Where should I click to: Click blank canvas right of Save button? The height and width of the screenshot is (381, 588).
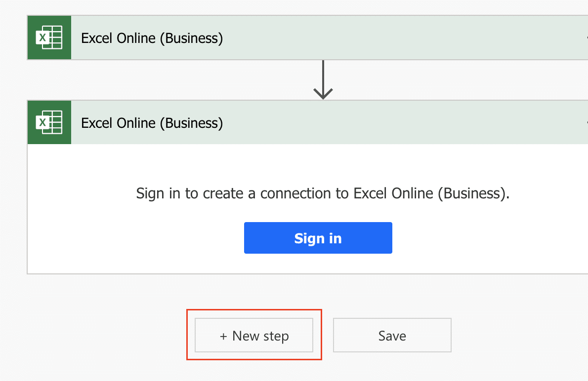[519, 336]
